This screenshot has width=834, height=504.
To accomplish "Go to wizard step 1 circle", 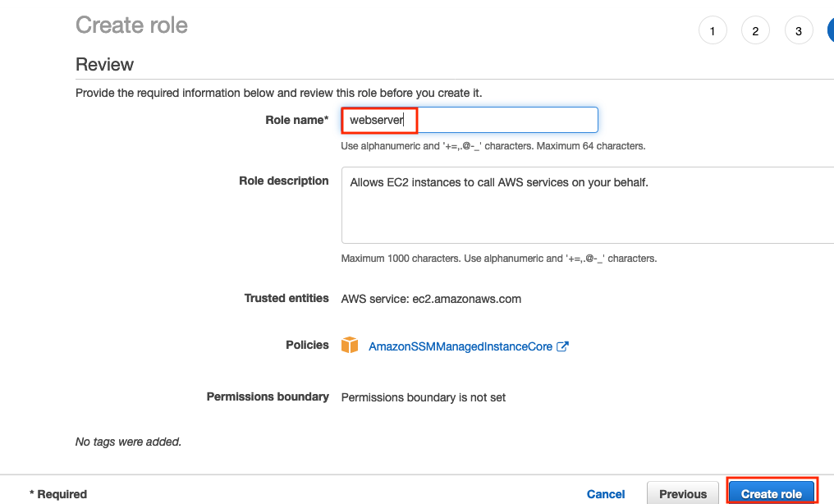I will (713, 31).
